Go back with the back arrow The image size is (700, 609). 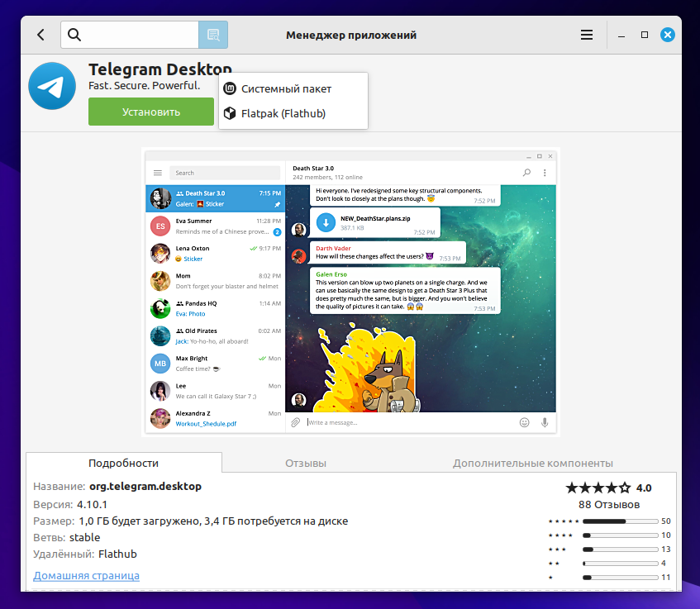coord(40,35)
